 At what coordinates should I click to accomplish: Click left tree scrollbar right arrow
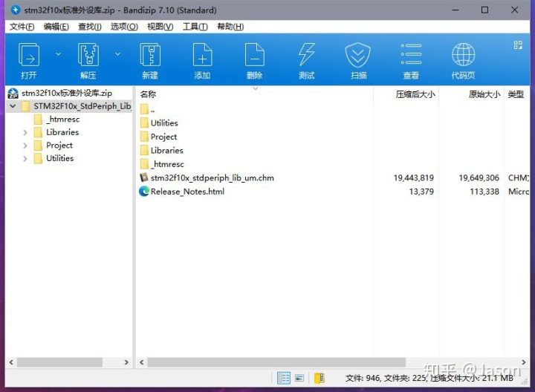coord(126,362)
